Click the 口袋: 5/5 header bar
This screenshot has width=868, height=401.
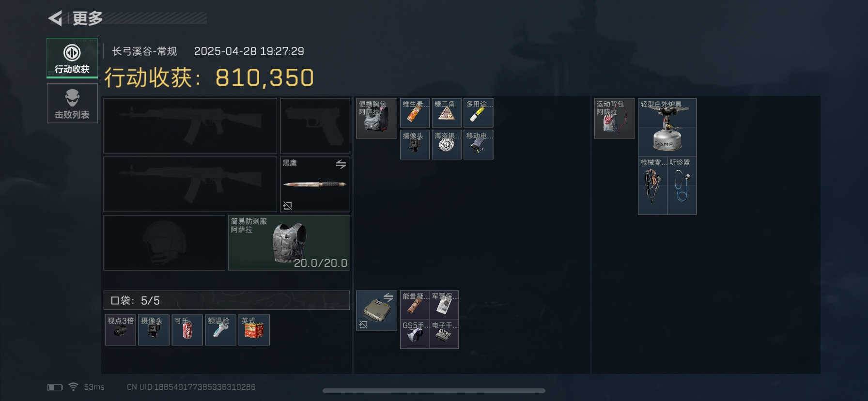(227, 300)
